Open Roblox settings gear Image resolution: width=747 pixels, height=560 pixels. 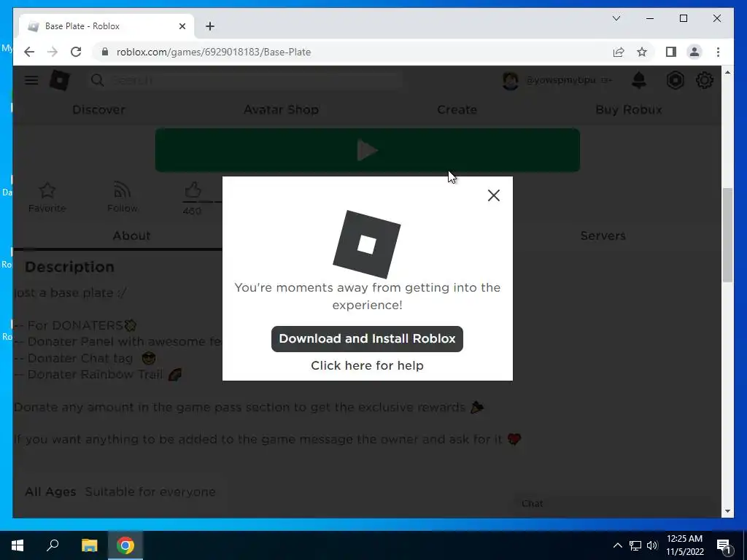(705, 80)
